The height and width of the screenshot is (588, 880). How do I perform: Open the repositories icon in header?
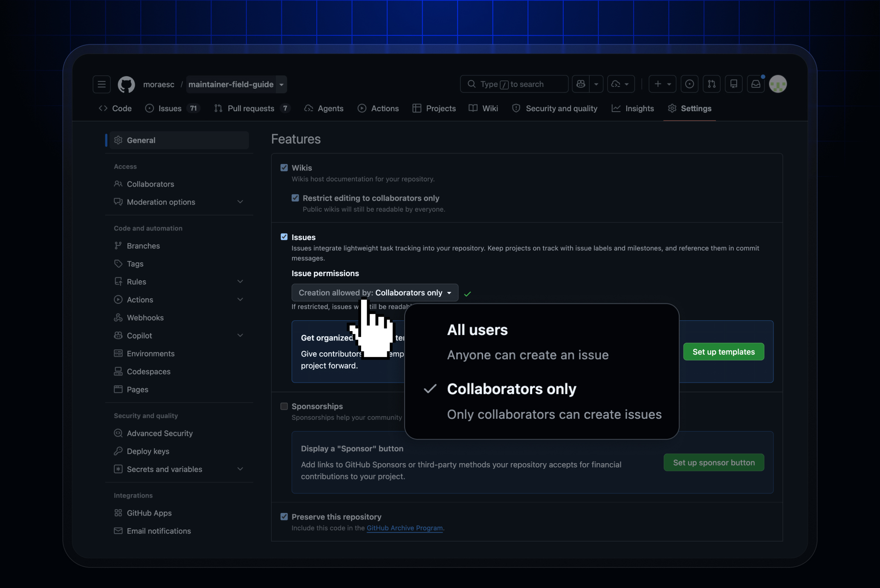coord(734,84)
